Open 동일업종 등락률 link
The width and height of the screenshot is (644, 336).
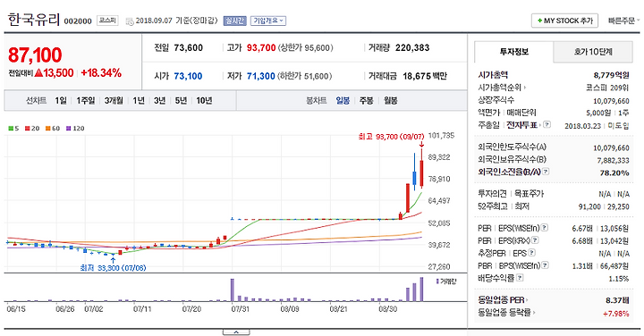click(x=507, y=313)
